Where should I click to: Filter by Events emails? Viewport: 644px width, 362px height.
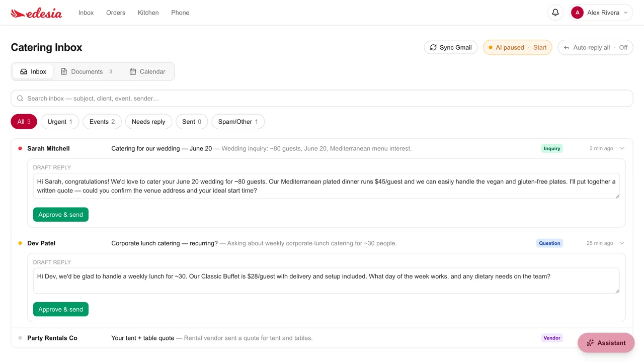102,122
